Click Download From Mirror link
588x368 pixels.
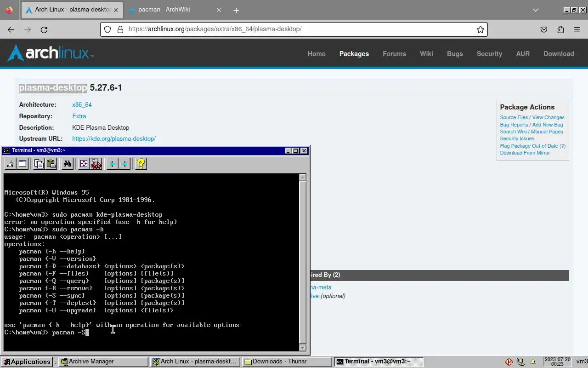pyautogui.click(x=525, y=153)
